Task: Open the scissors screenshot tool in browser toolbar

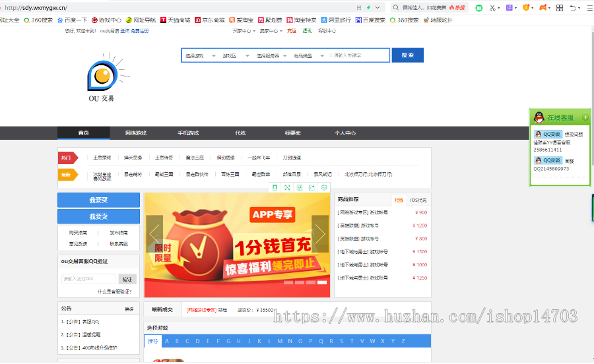Action: 492,7
